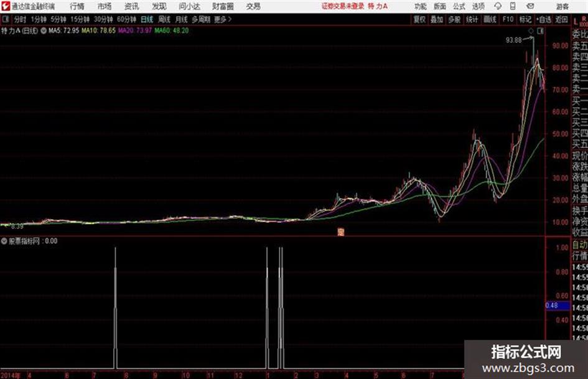The width and height of the screenshot is (588, 379).
Task: Switch to the 60分钟 period tab
Action: click(x=127, y=19)
